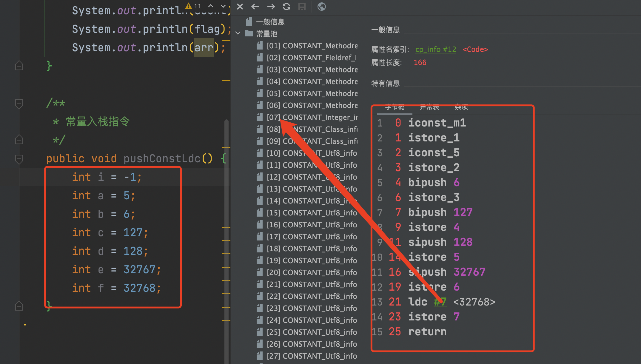
Task: Click the pushConstLdc method name
Action: click(x=162, y=158)
